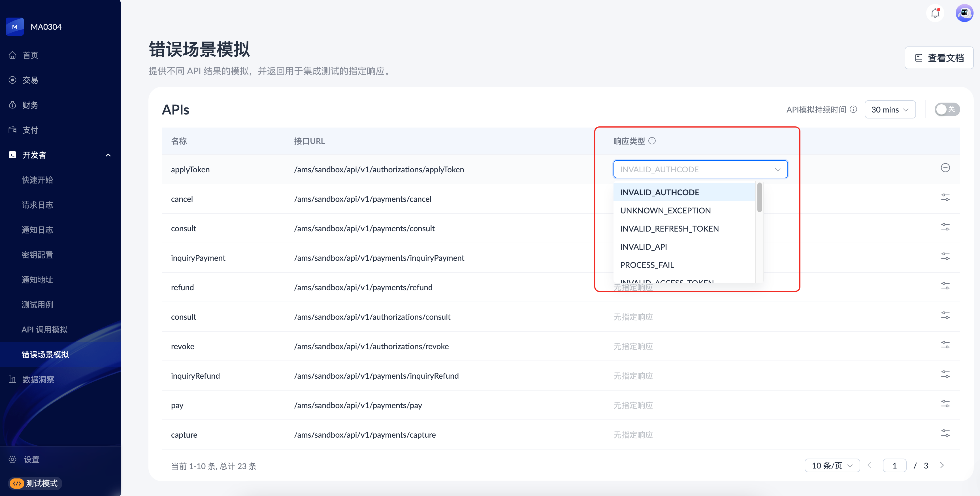Collapse the 开发者 sidebar section
980x496 pixels.
(108, 155)
